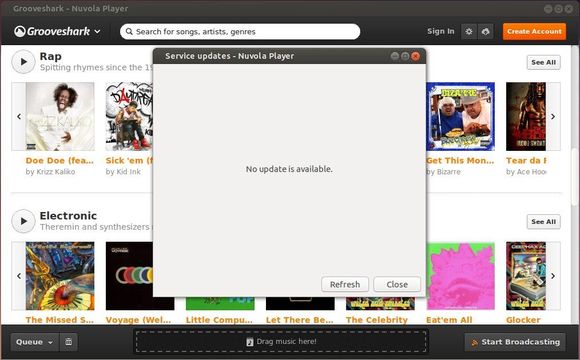Play the Rap genre station
The height and width of the screenshot is (360, 580).
23,62
